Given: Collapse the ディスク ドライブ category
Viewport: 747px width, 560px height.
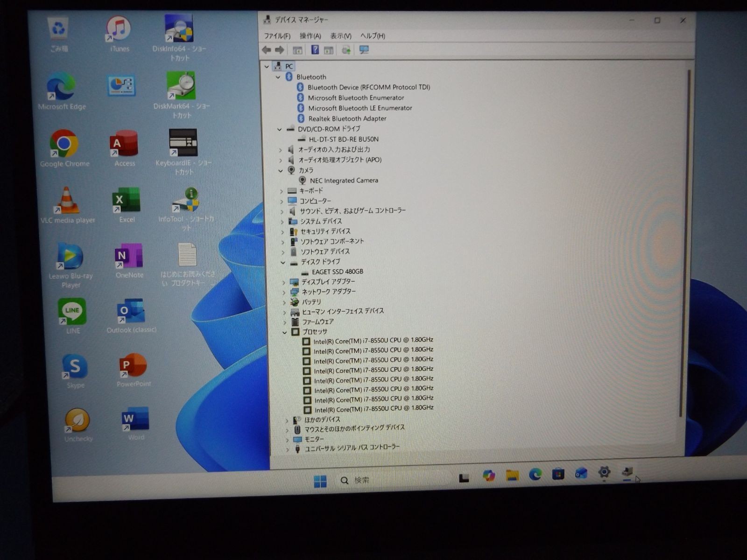Looking at the screenshot, I should point(283,263).
